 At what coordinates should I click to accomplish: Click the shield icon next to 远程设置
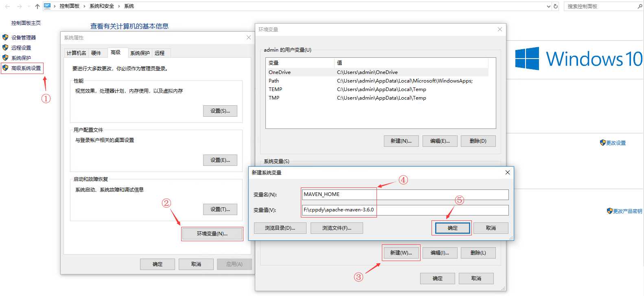5,48
